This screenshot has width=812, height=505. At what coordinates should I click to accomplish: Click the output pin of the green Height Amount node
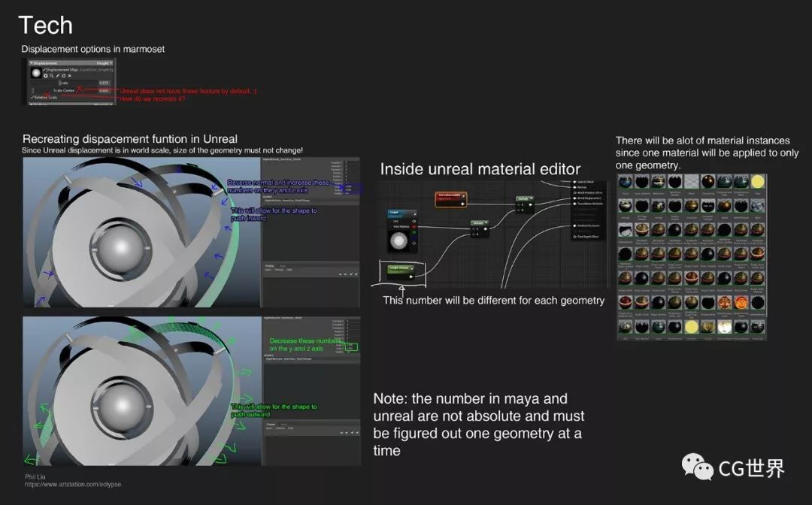coord(411,277)
